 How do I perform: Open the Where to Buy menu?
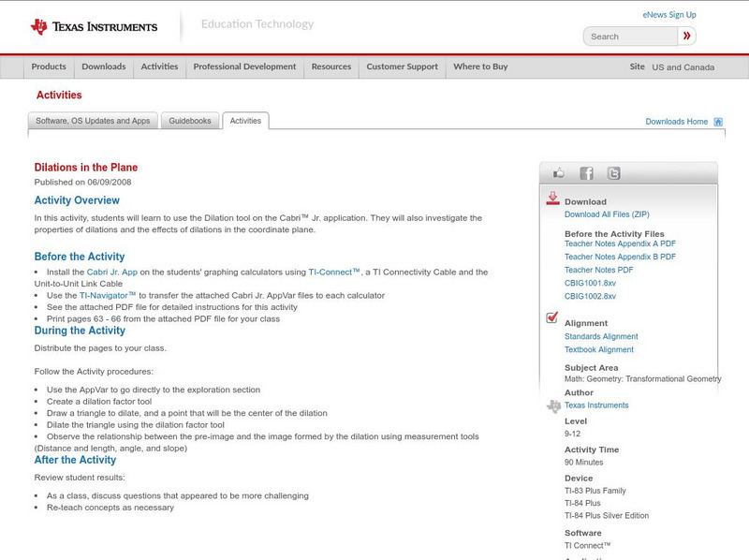point(480,66)
